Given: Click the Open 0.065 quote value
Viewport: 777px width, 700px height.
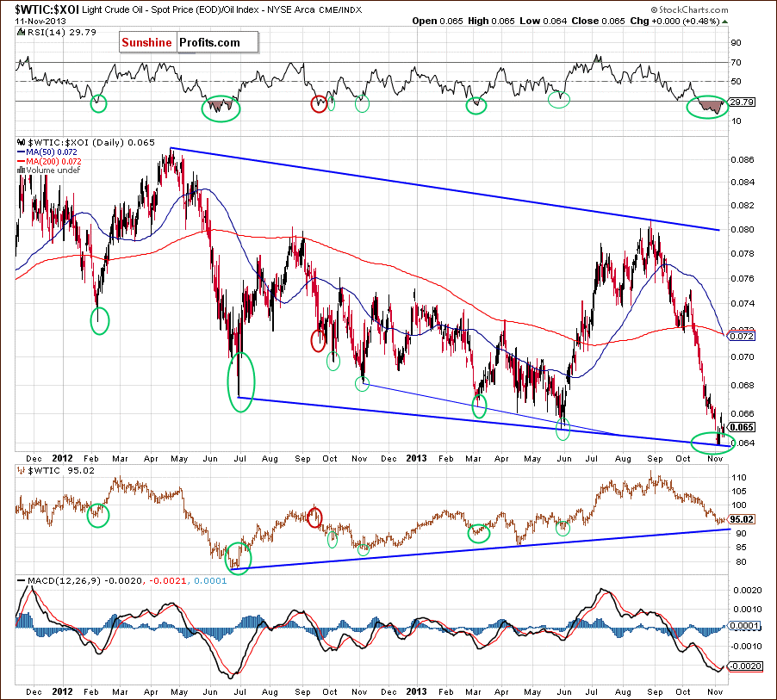Looking at the screenshot, I should click(438, 22).
